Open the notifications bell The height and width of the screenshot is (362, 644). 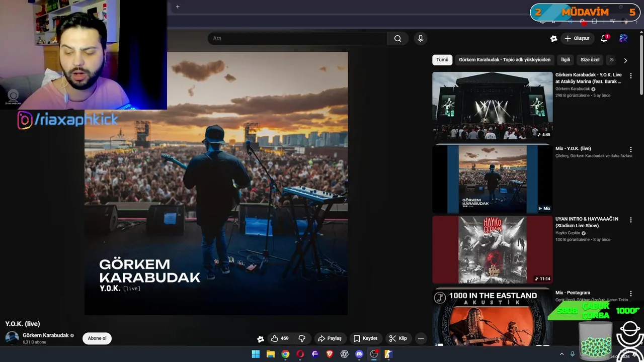[x=604, y=39]
